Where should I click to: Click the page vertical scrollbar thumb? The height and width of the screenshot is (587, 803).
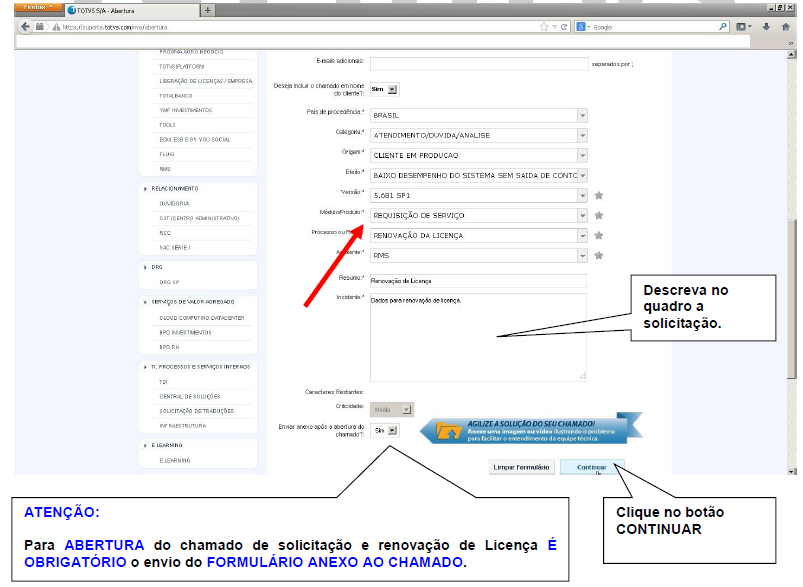click(x=792, y=299)
